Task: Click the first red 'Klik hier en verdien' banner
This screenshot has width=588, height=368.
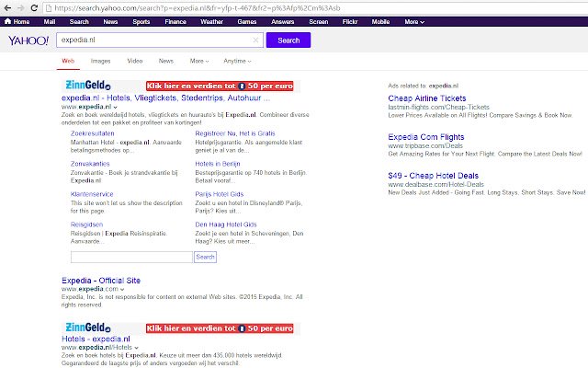Action: (220, 86)
